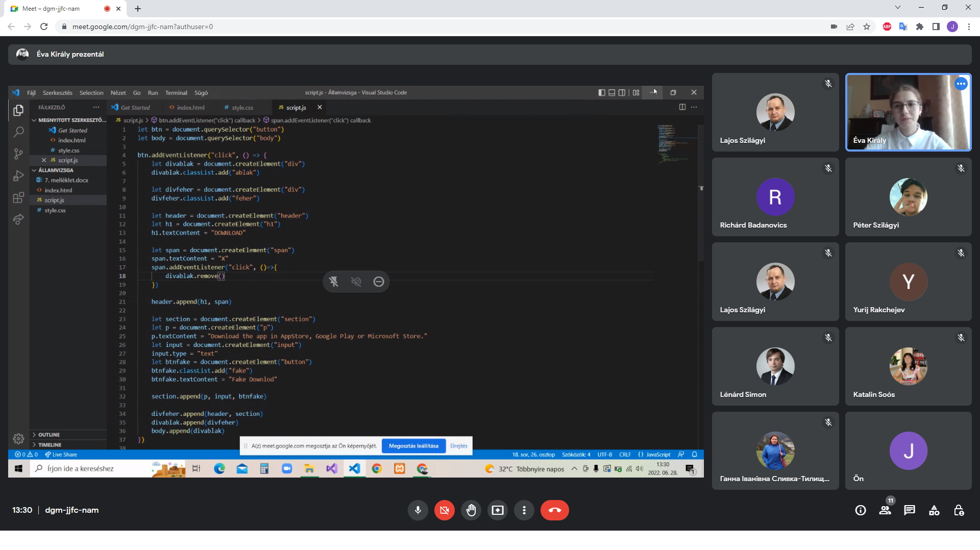The height and width of the screenshot is (550, 980).
Task: Unpin the presentation with pin icon
Action: coord(334,282)
